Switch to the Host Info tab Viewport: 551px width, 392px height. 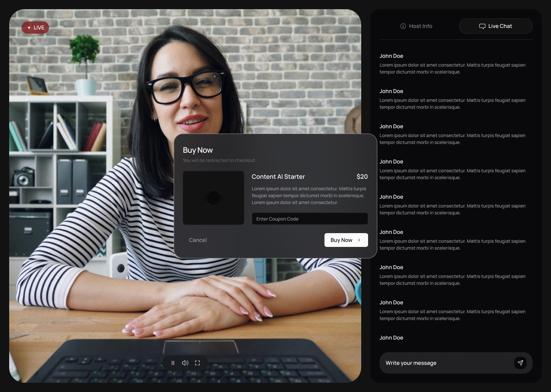tap(416, 26)
